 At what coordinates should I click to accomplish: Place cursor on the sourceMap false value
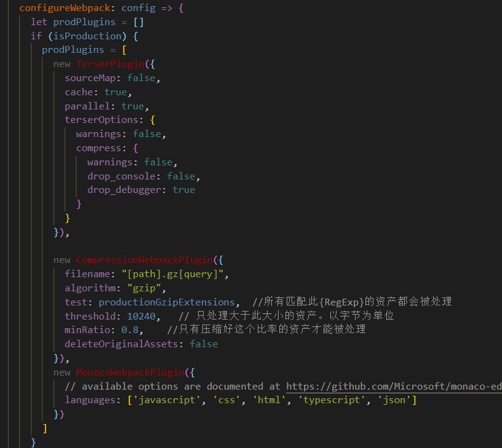(141, 77)
